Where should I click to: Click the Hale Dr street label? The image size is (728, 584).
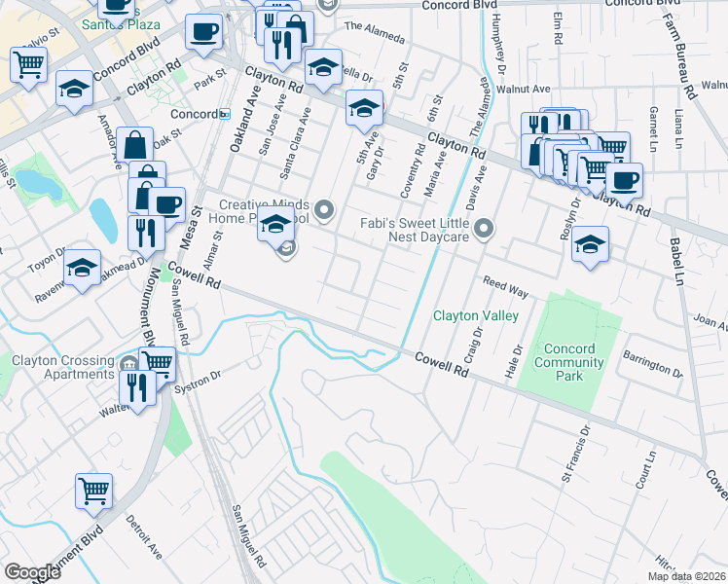pyautogui.click(x=514, y=361)
